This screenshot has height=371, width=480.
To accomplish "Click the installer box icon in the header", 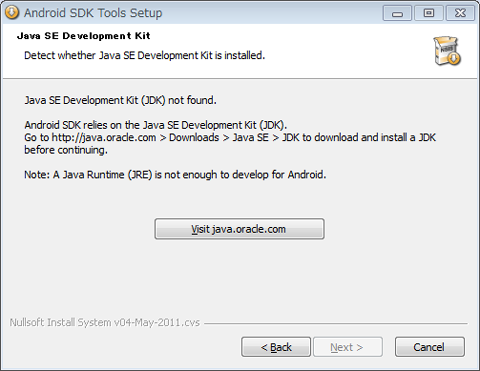I will coord(447,51).
